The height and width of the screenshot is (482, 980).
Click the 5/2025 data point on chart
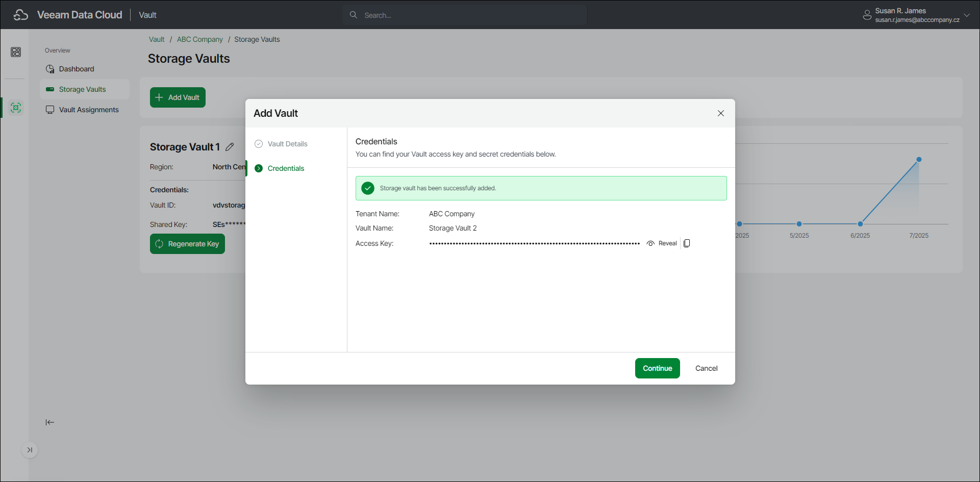pyautogui.click(x=799, y=224)
